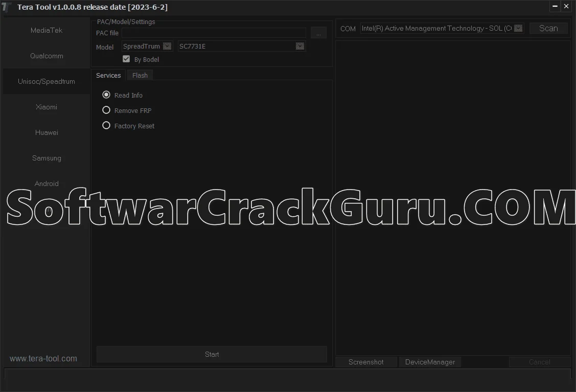Viewport: 576px width, 392px height.
Task: Click the PAC file path field
Action: pyautogui.click(x=214, y=33)
